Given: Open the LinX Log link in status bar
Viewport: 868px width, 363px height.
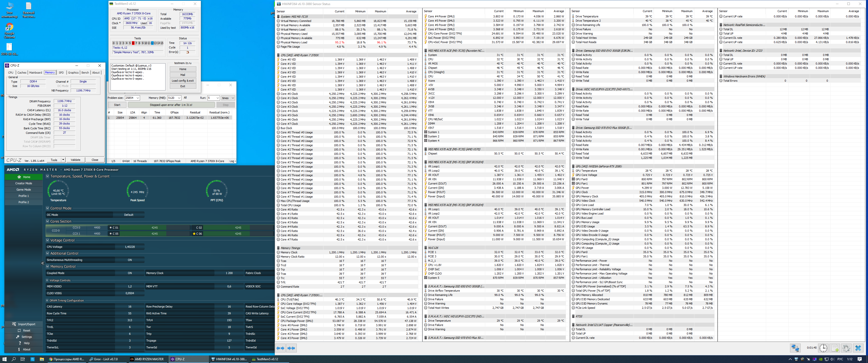Looking at the screenshot, I should point(232,161).
